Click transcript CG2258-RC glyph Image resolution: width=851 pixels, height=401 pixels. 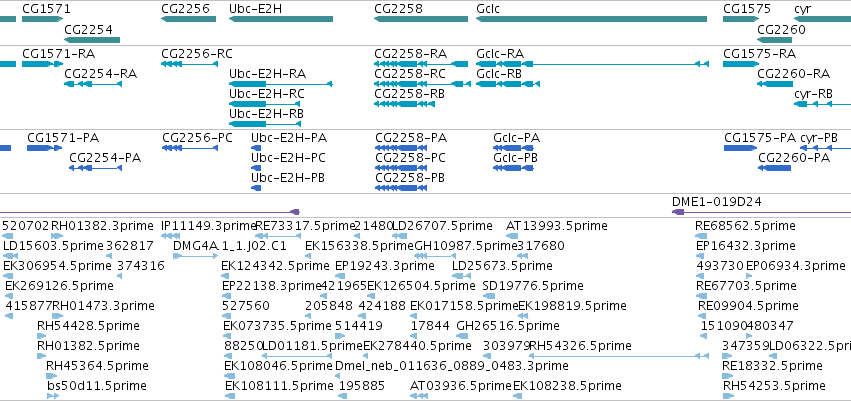click(422, 84)
